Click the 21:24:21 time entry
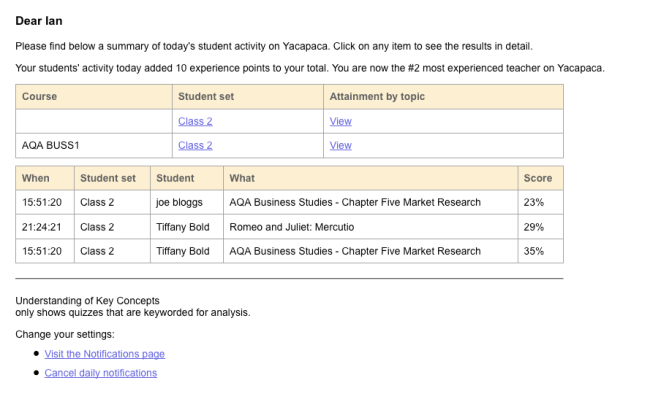The height and width of the screenshot is (410, 650). [x=42, y=227]
